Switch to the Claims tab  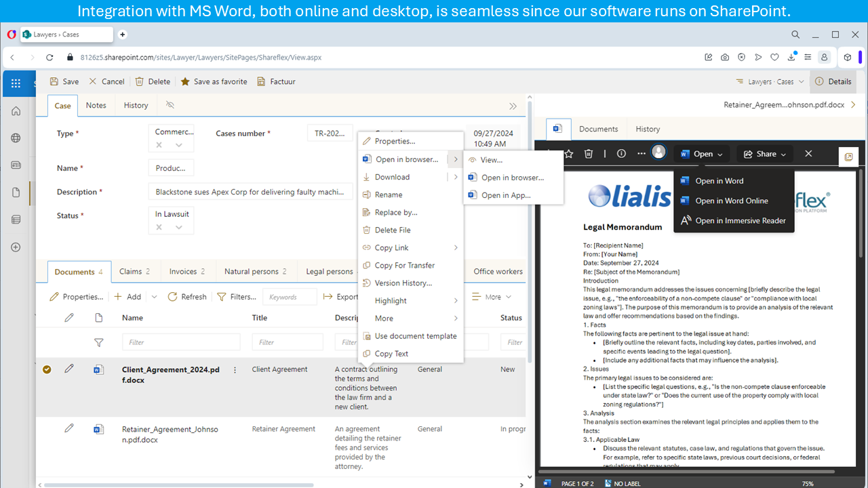tap(134, 271)
